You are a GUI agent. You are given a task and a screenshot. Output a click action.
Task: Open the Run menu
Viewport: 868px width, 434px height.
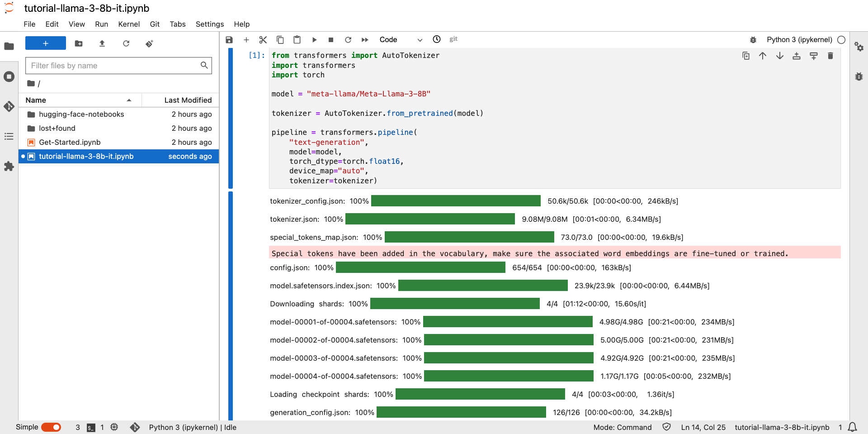[101, 24]
